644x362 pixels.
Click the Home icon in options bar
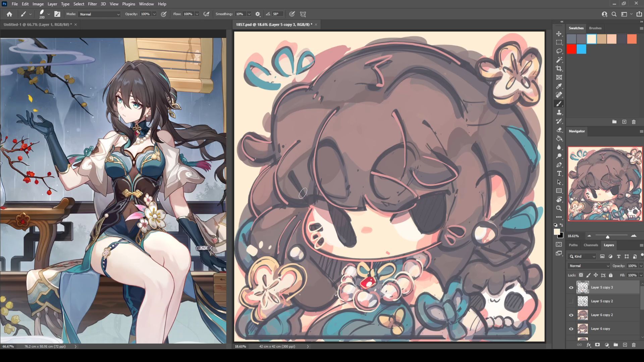9,14
